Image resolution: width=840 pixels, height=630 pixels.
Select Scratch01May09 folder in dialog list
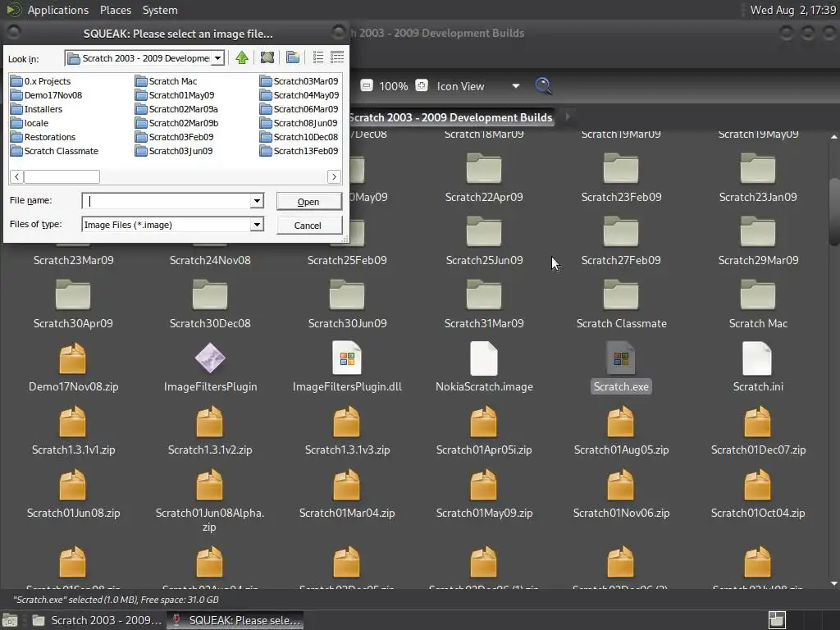point(176,95)
